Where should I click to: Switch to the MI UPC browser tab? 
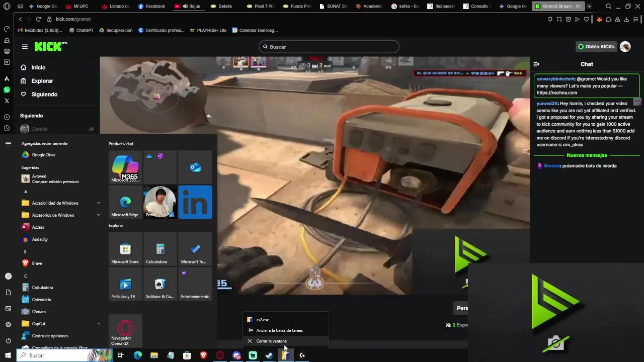(78, 7)
